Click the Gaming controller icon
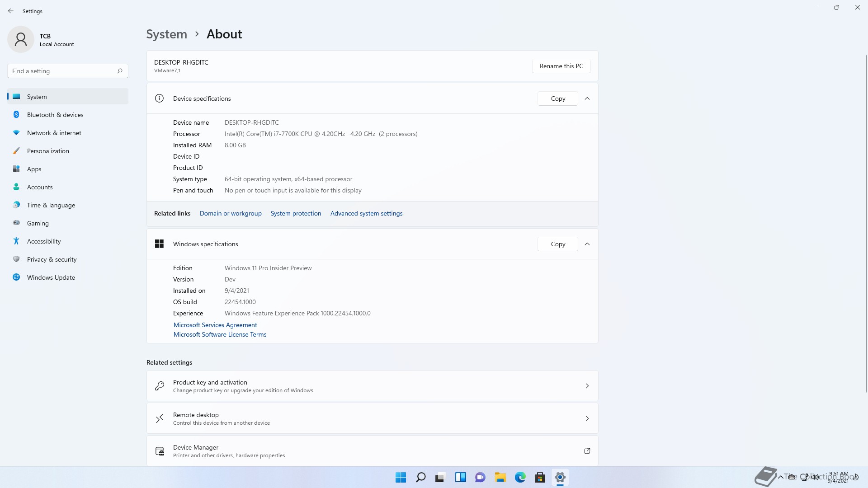The height and width of the screenshot is (488, 868). tap(16, 223)
